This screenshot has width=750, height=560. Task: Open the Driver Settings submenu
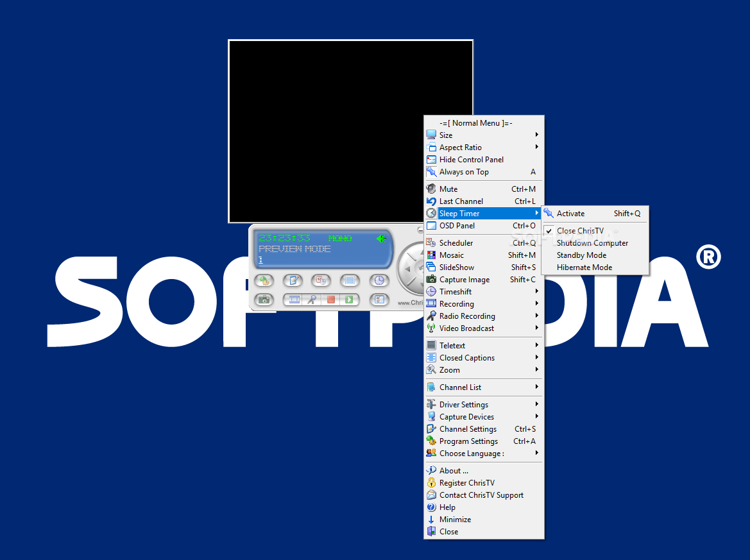(484, 405)
